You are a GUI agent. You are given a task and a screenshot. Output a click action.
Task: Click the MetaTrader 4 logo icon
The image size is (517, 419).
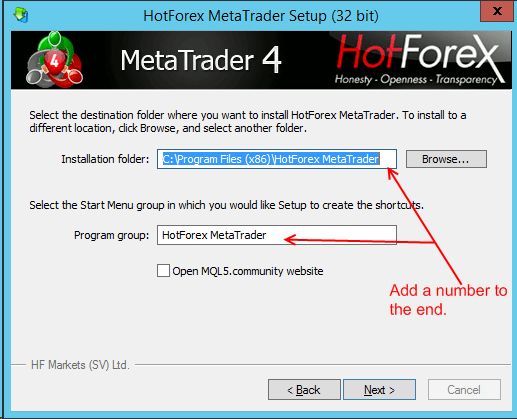(54, 60)
